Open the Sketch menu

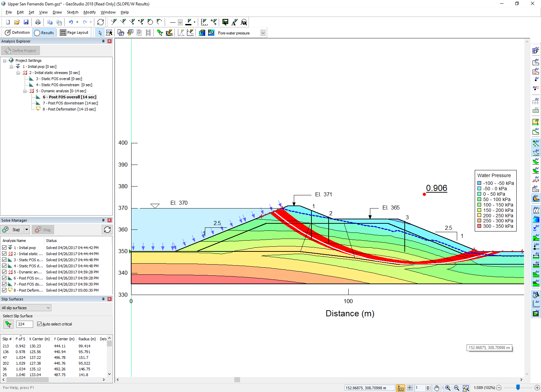[72, 12]
